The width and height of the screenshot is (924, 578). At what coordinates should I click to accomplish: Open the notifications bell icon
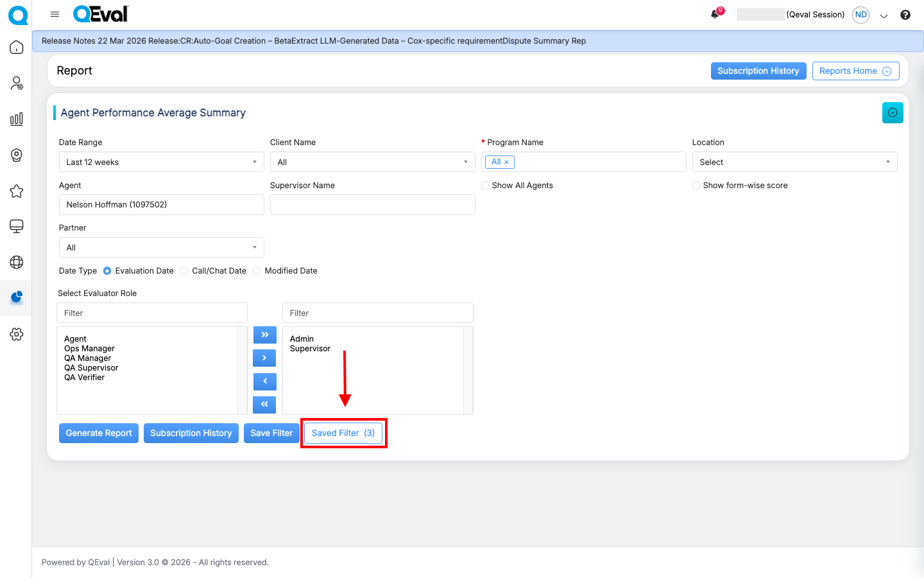715,14
